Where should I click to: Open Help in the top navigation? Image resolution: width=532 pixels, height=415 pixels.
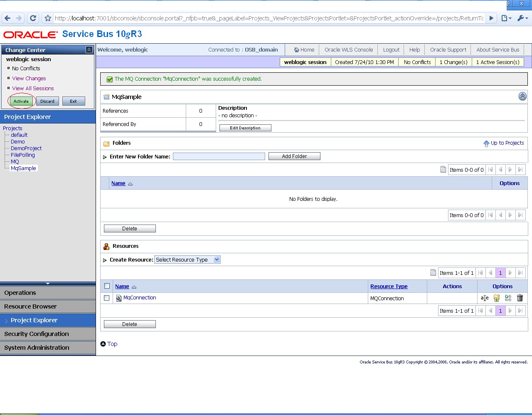click(x=414, y=49)
